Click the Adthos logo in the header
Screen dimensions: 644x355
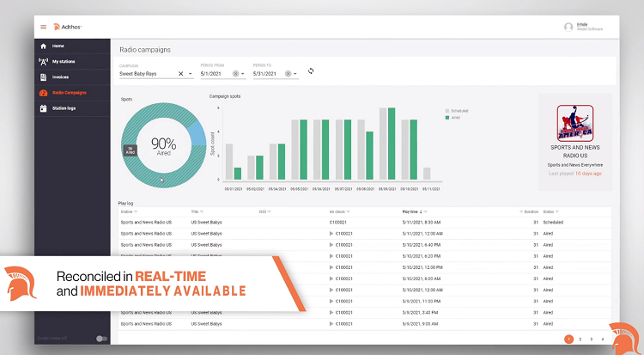(67, 28)
